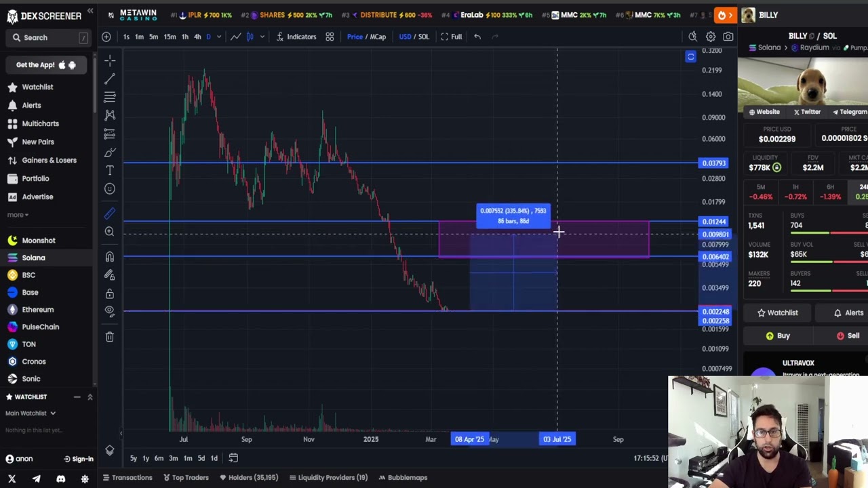Switch chart to 1s interval

pos(126,37)
